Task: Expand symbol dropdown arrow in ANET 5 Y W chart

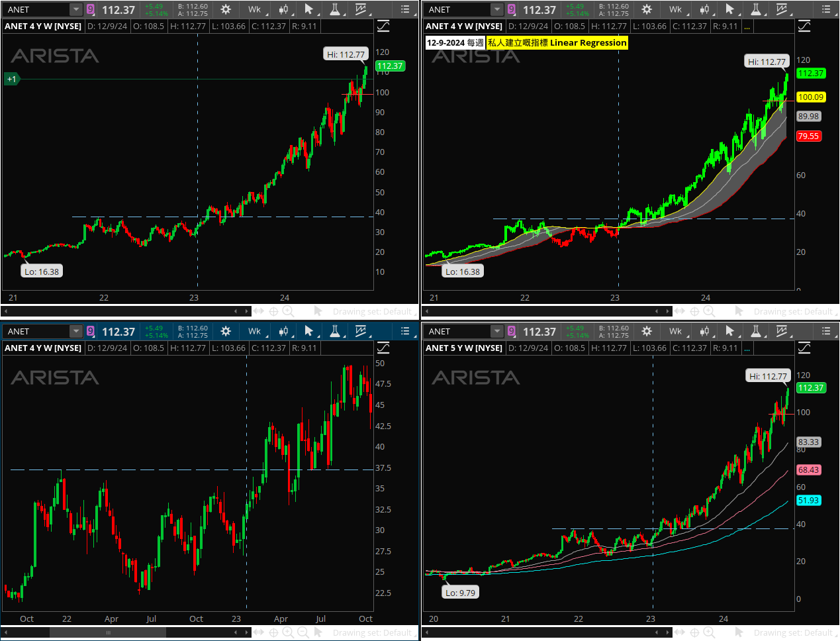Action: pyautogui.click(x=497, y=331)
